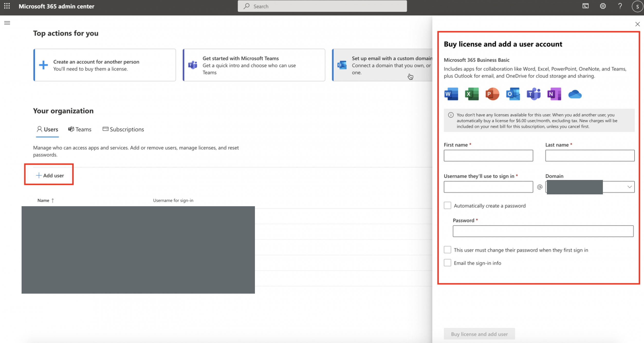Click the Teams app icon
644x343 pixels.
(533, 94)
